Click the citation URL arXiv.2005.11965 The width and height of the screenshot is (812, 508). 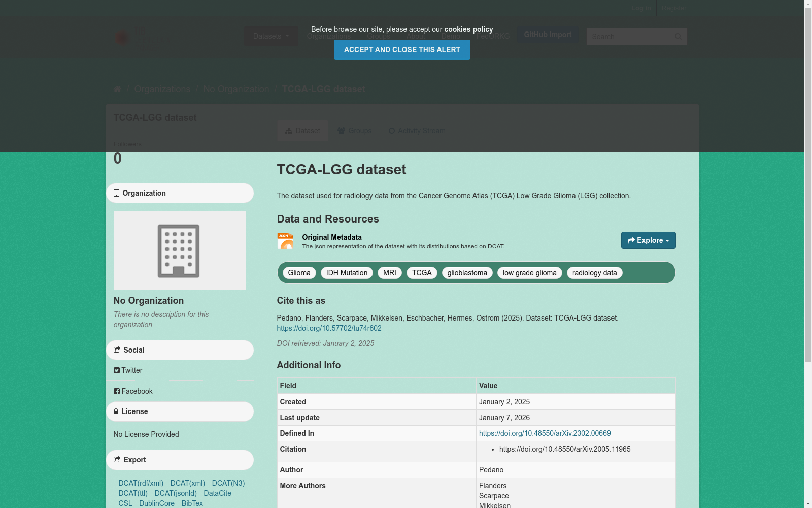coord(565,449)
